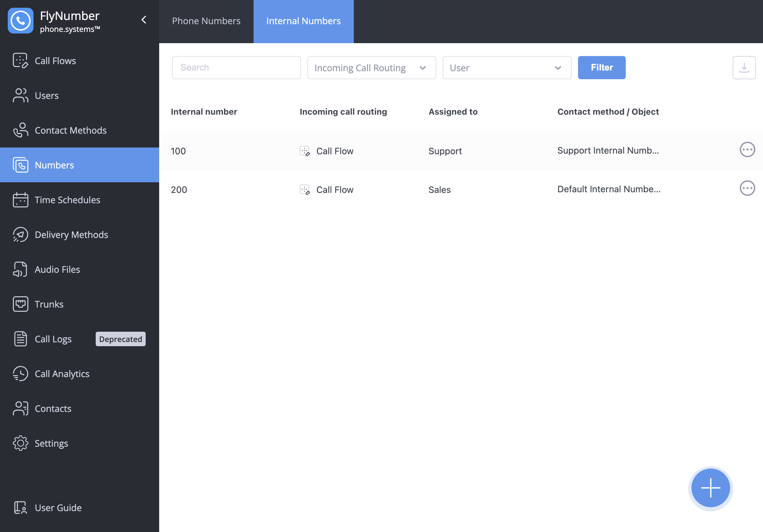This screenshot has width=763, height=532.
Task: Click the Sales assigned-to cell
Action: click(439, 190)
